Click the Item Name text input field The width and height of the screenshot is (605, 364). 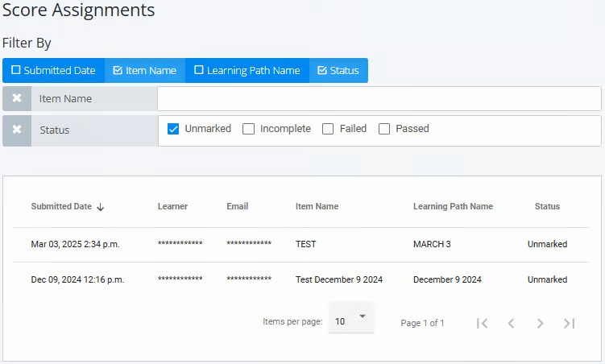(x=379, y=99)
